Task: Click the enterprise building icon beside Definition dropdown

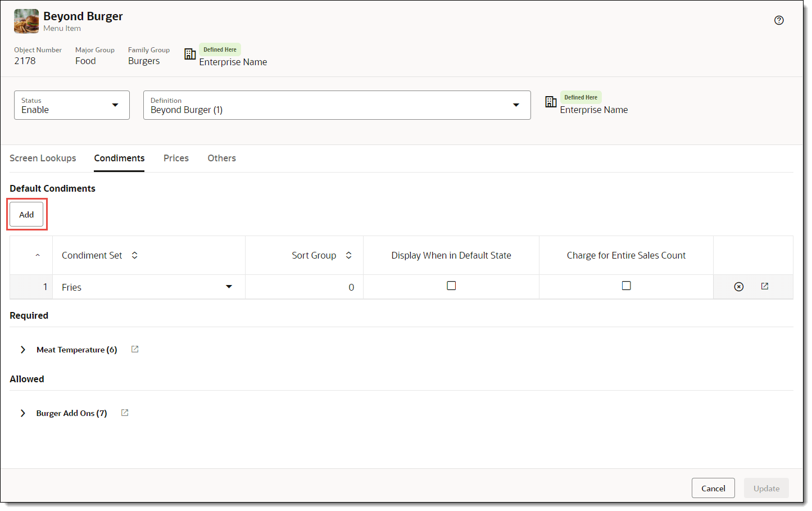Action: point(551,102)
